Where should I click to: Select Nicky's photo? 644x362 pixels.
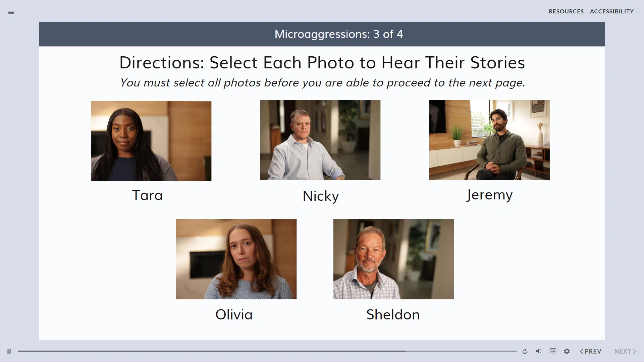(320, 140)
